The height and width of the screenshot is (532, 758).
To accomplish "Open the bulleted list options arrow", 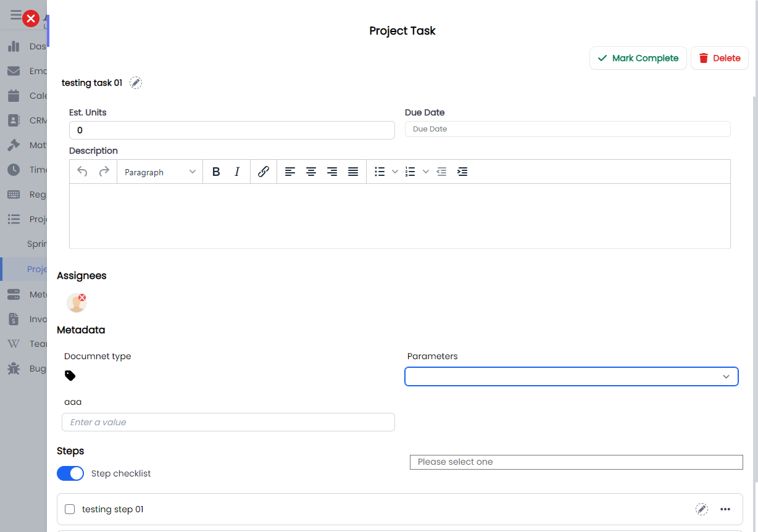I will pos(395,172).
